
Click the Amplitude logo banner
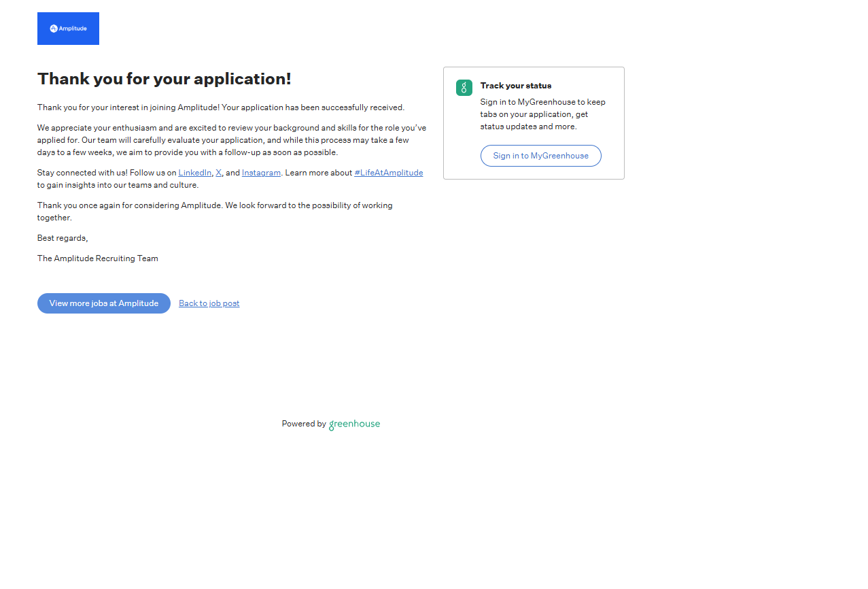coord(68,29)
